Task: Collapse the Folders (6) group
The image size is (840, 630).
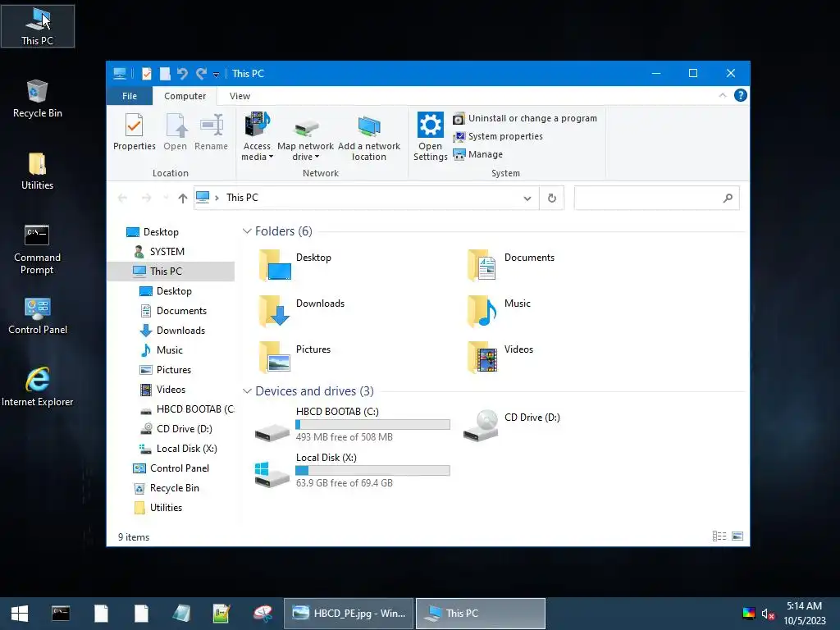Action: [x=247, y=231]
